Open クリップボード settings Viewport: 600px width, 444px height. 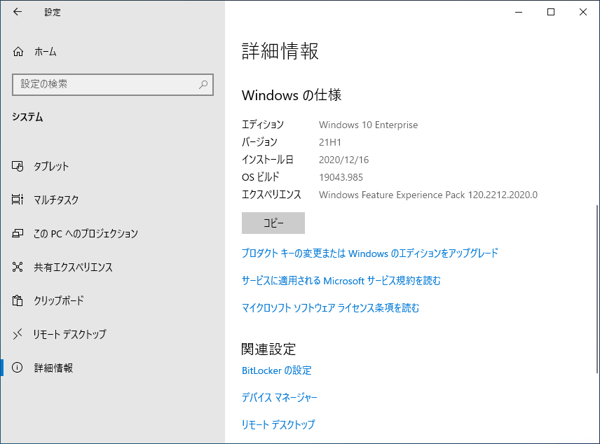[59, 300]
